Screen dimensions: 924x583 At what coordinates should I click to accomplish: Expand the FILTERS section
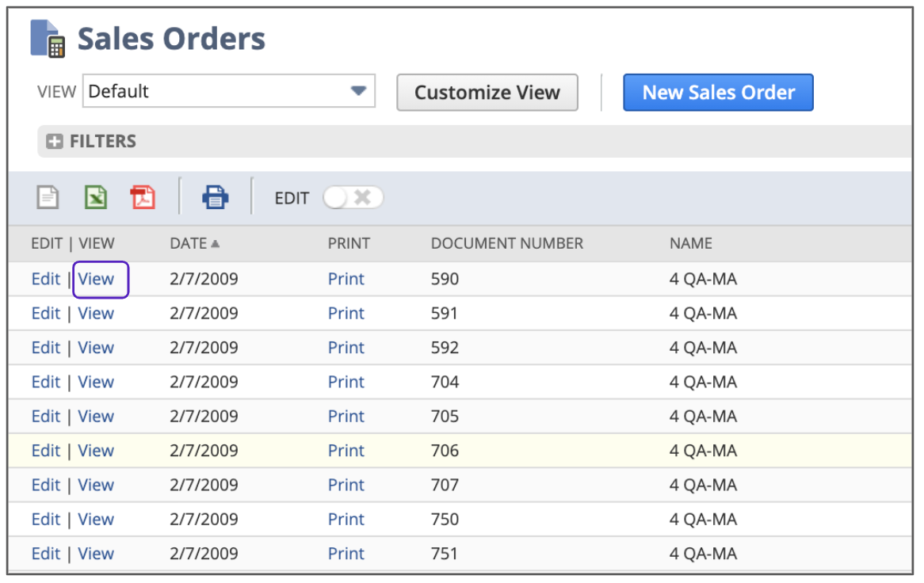(103, 142)
